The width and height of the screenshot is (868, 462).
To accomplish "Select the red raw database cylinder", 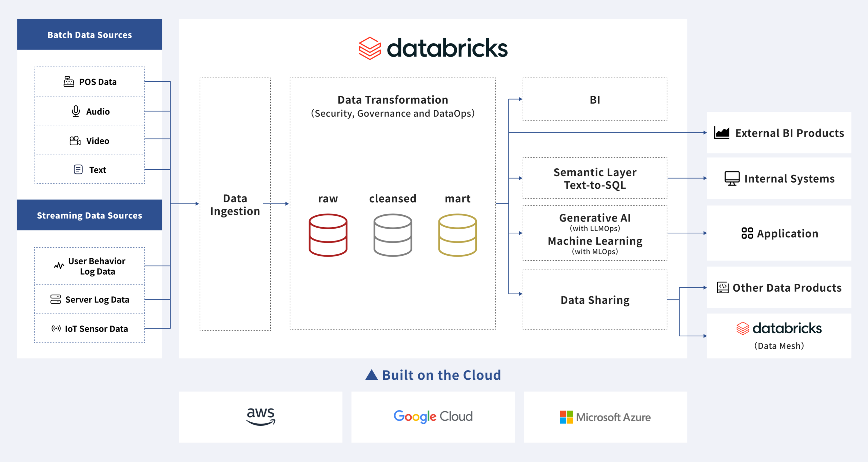I will 328,235.
